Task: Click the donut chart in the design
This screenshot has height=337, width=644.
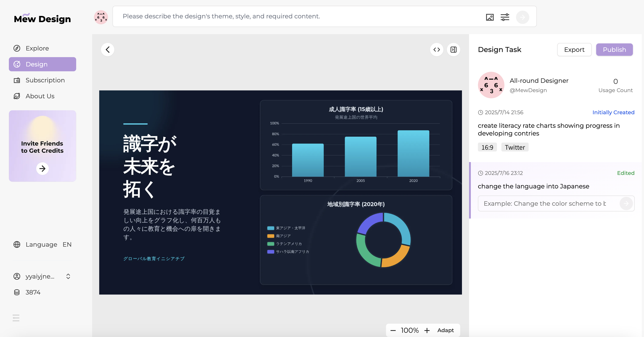Action: pos(383,240)
